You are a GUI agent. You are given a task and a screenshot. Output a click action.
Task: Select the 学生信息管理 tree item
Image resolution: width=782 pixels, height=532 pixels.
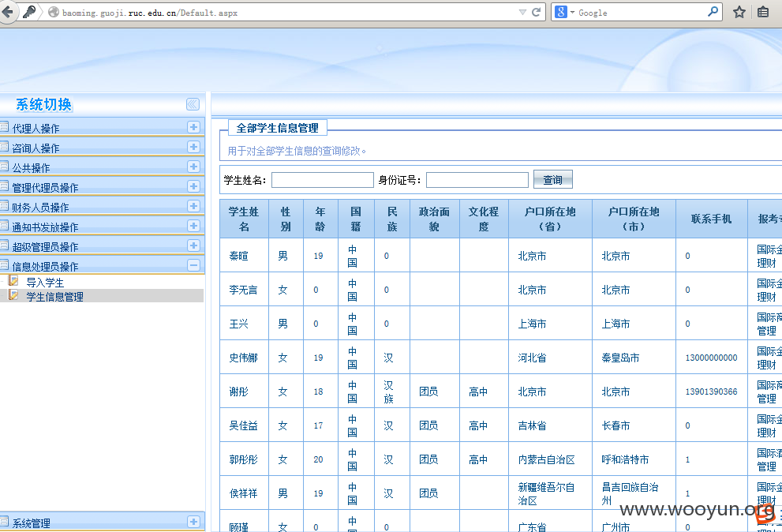(x=54, y=297)
